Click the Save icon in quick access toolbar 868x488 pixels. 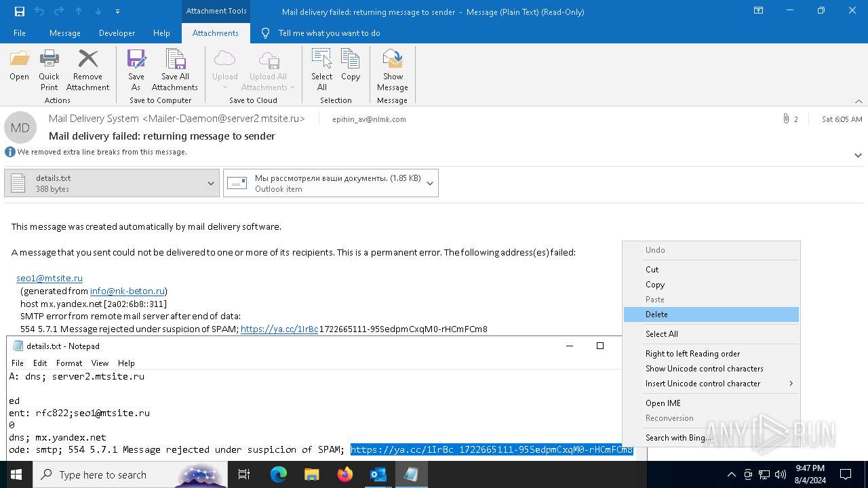[20, 12]
